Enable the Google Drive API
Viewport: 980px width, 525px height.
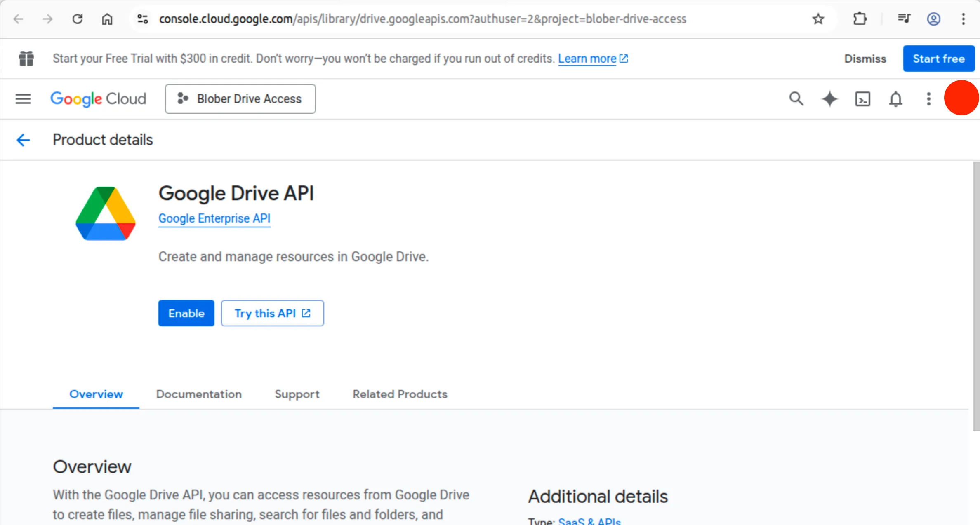tap(186, 313)
